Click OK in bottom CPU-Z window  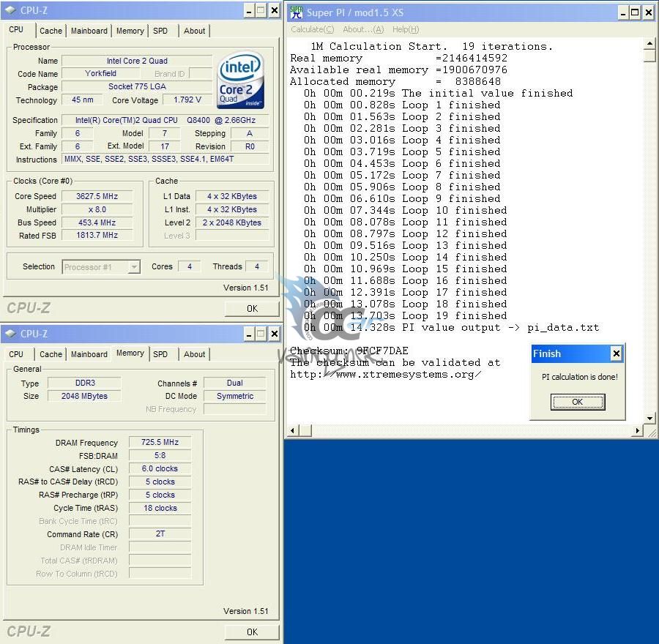click(x=252, y=632)
